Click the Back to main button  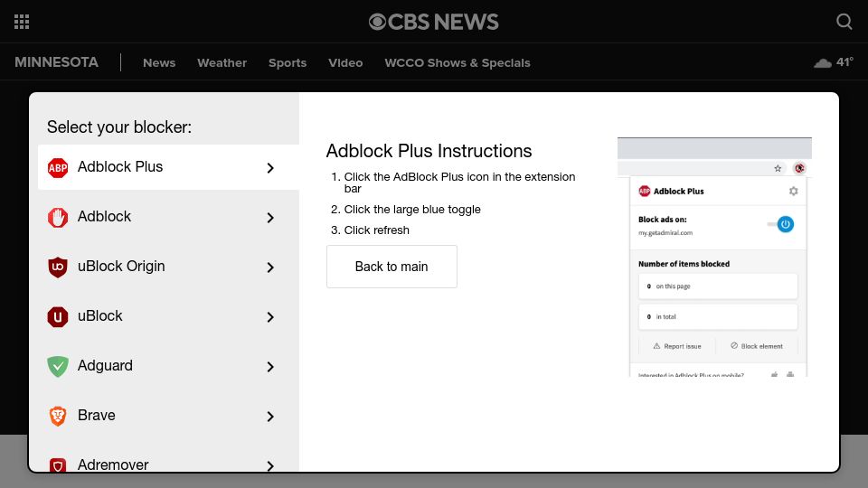coord(392,266)
